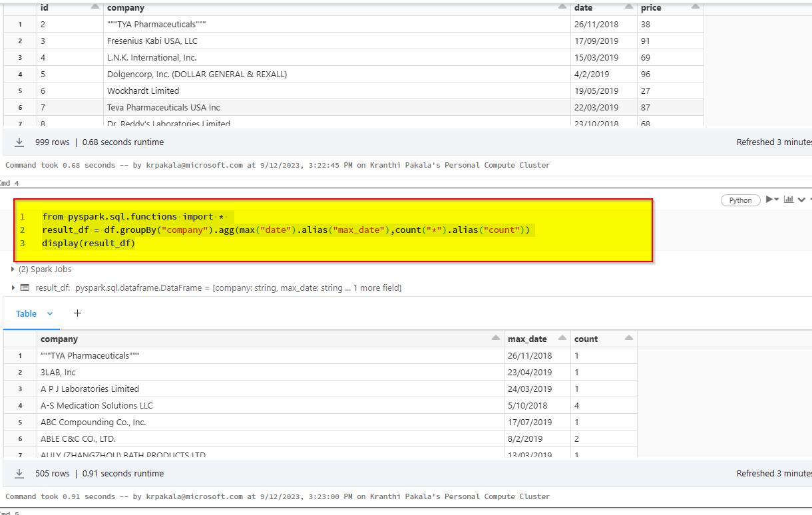Image resolution: width=812 pixels, height=515 pixels.
Task: Switch to the Table tab of results
Action: [x=27, y=313]
